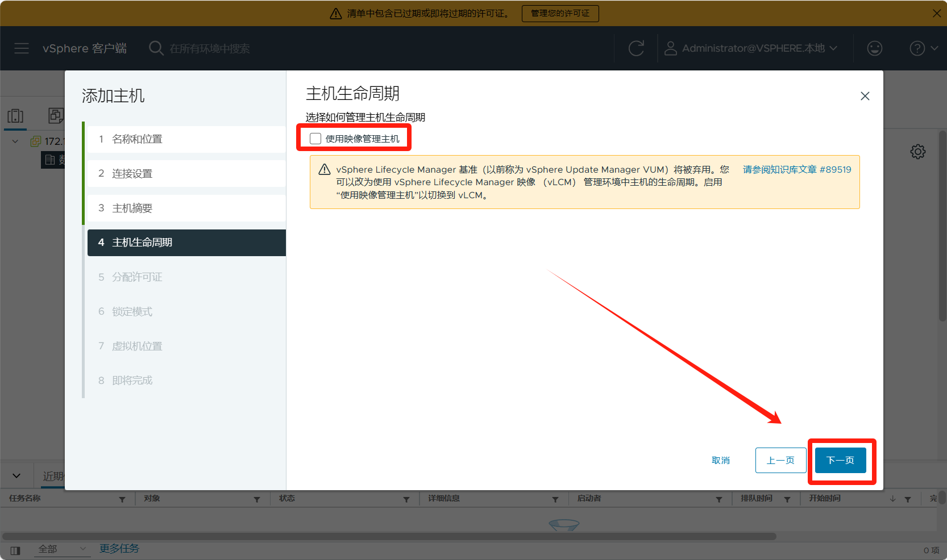Image resolution: width=947 pixels, height=560 pixels.
Task: Collapse the recent tasks panel chevron
Action: tap(16, 476)
